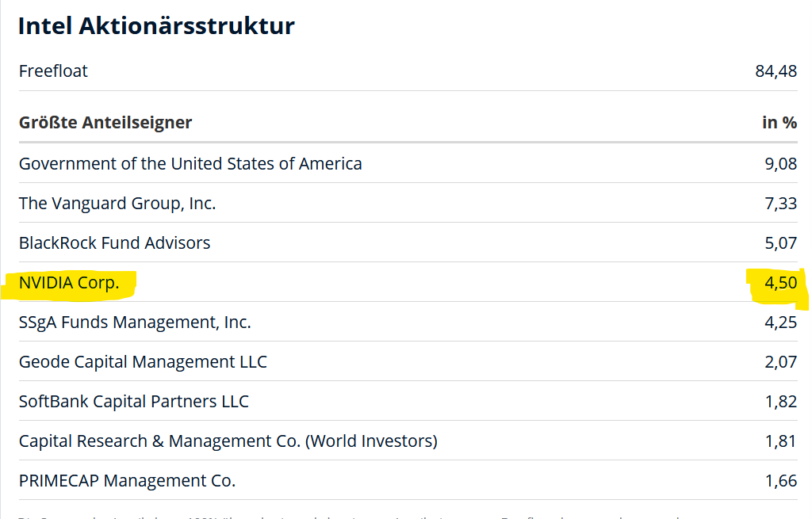
Task: Click SoftBank Capital Partners LLC entry
Action: [x=134, y=402]
